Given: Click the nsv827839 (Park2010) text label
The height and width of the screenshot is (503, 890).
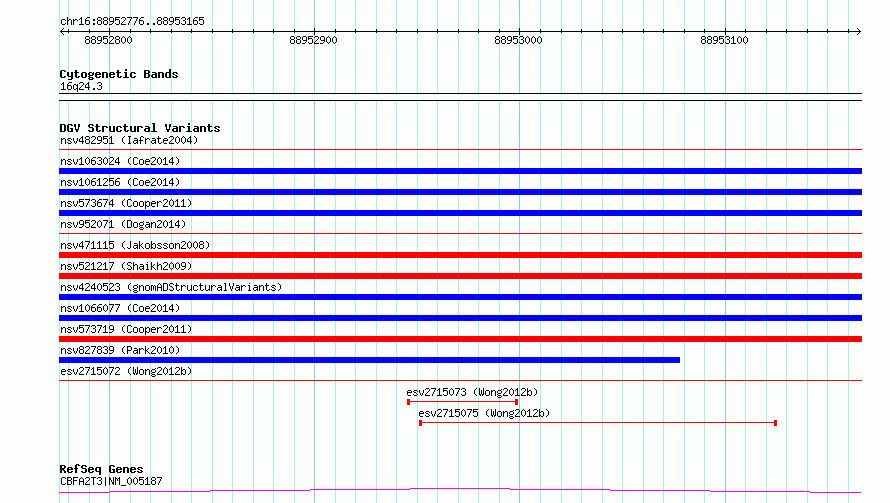Looking at the screenshot, I should pos(120,350).
